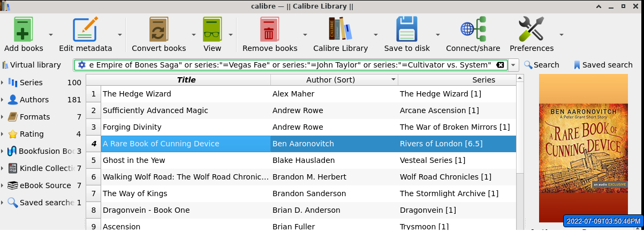Open the Edit metadata tool

click(85, 29)
